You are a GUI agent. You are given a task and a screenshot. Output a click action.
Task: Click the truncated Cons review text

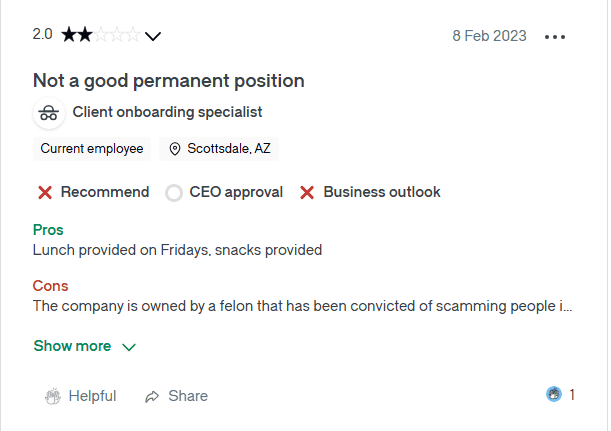click(x=302, y=306)
